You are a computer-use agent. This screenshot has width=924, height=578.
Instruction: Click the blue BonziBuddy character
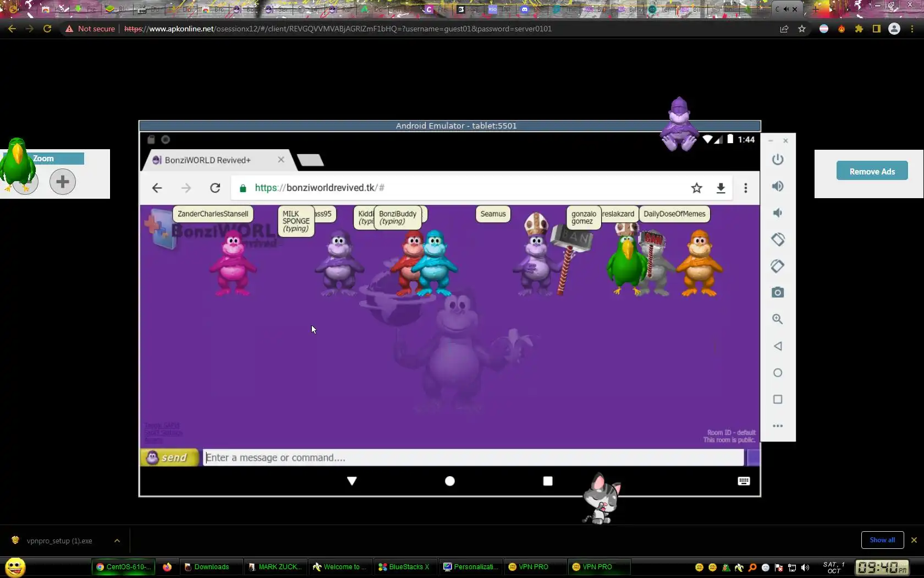tap(435, 263)
